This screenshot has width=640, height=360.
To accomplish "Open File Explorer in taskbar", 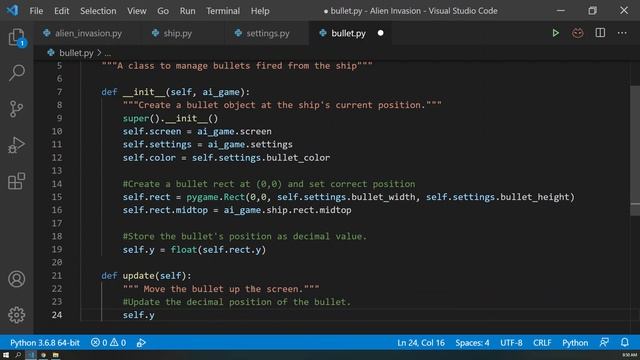I will (x=56, y=355).
